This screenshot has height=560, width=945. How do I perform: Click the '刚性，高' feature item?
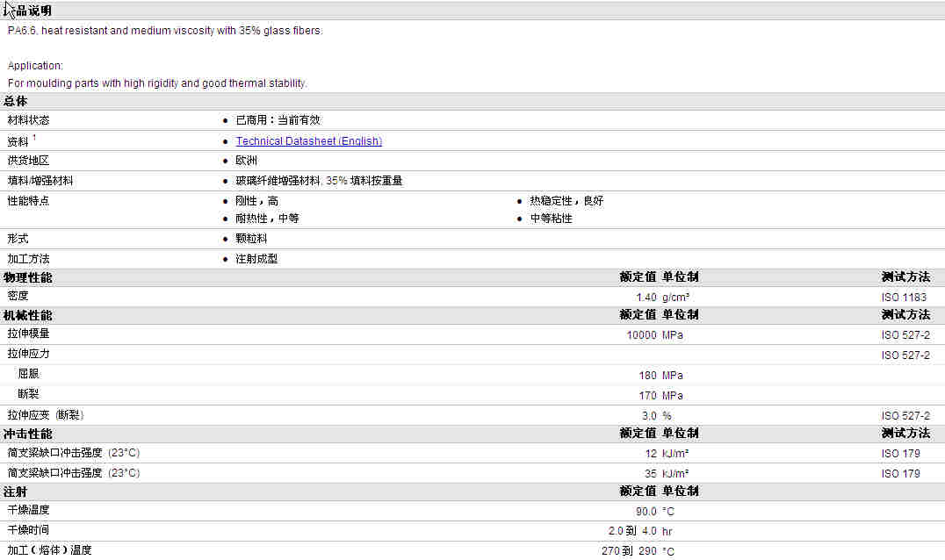tap(256, 201)
